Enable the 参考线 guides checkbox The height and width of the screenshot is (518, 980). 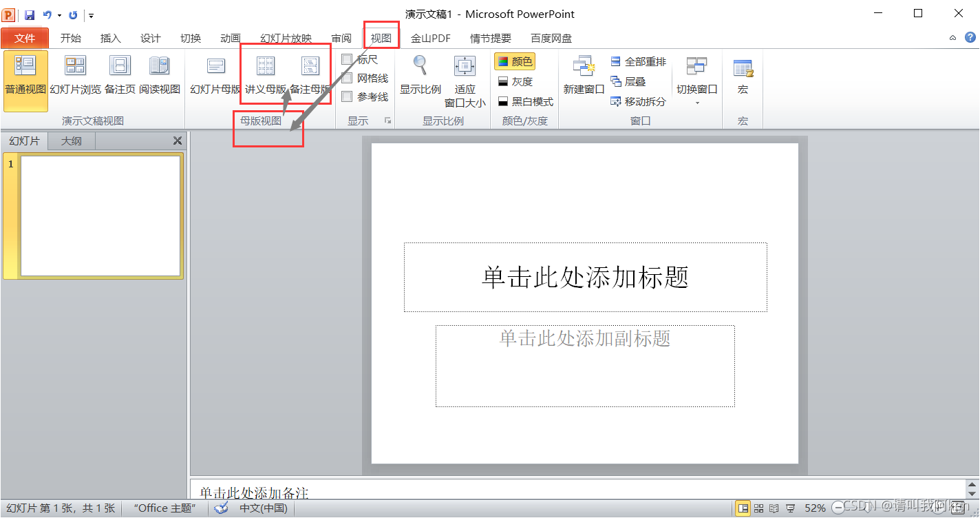[x=347, y=97]
